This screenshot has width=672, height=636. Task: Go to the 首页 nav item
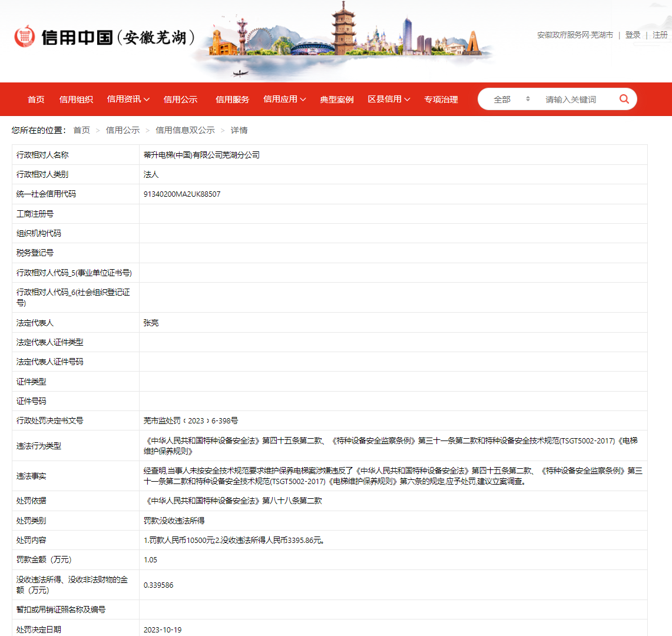(36, 100)
